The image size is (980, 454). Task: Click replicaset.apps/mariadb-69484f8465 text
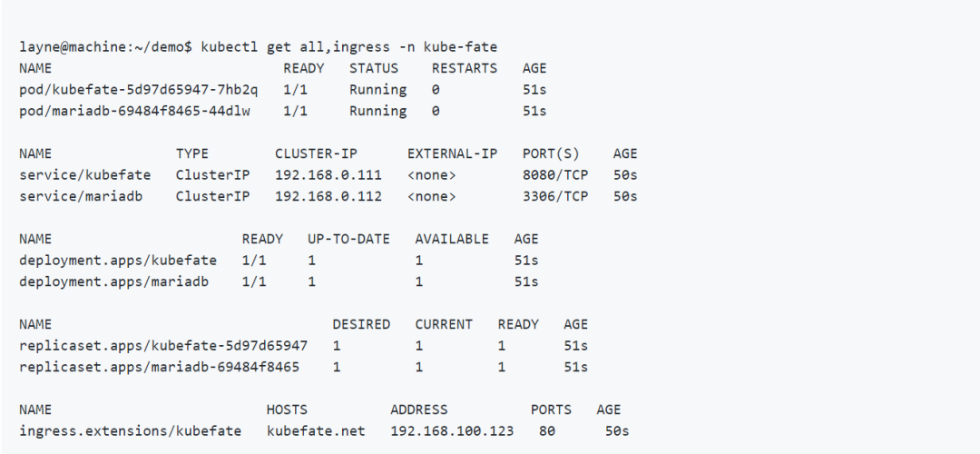pyautogui.click(x=159, y=368)
